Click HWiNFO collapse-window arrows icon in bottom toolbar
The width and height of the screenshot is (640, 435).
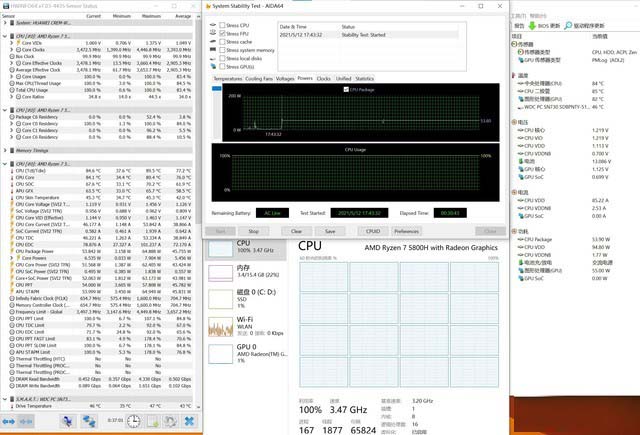coord(26,421)
